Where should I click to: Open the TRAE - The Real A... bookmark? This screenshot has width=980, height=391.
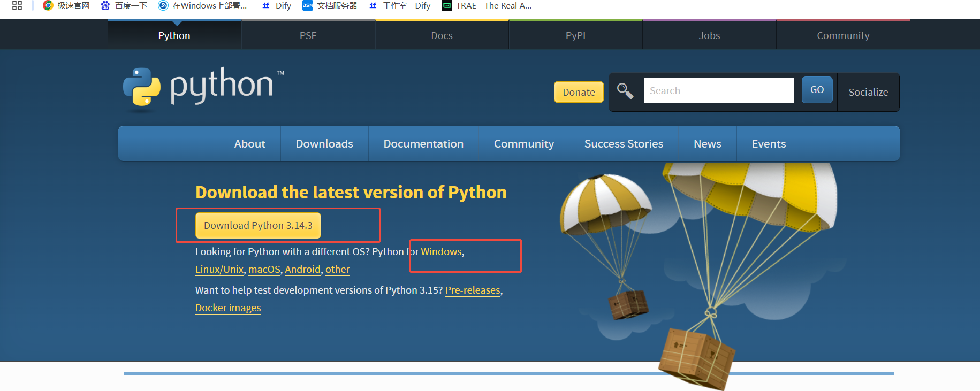point(487,6)
